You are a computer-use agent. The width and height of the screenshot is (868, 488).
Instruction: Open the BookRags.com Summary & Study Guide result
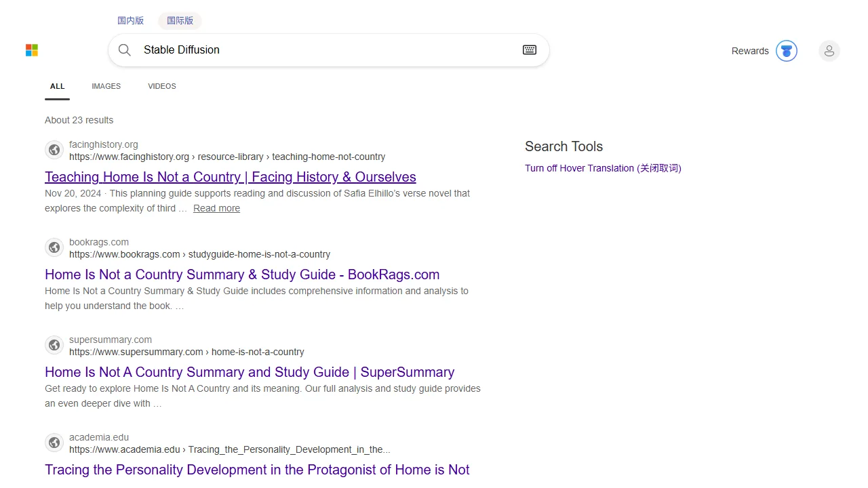242,274
